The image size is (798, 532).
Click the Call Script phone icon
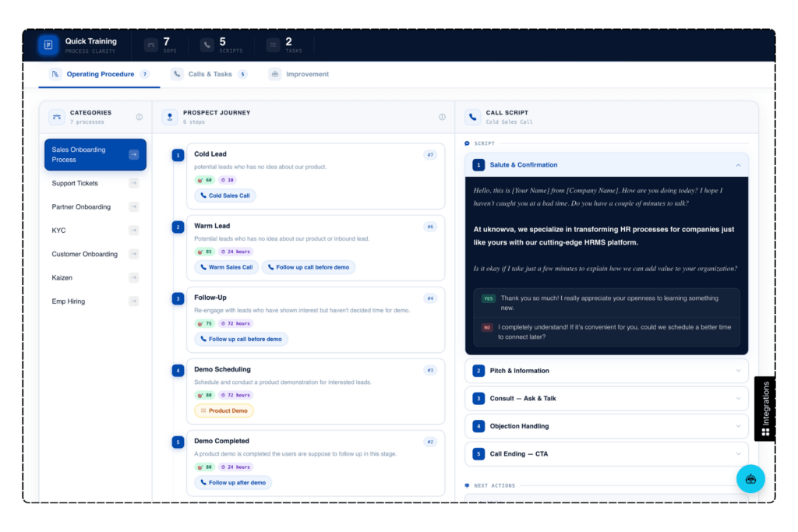point(472,117)
